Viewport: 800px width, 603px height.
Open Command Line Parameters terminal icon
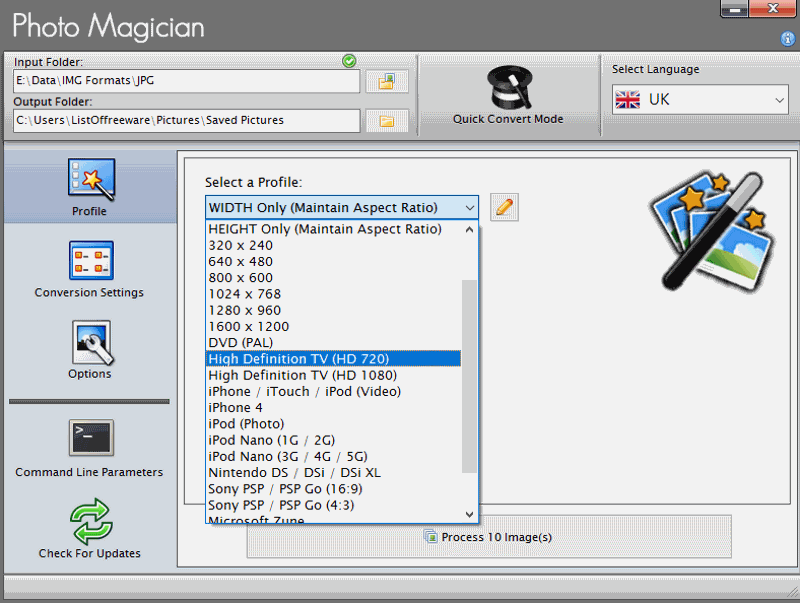(x=91, y=438)
